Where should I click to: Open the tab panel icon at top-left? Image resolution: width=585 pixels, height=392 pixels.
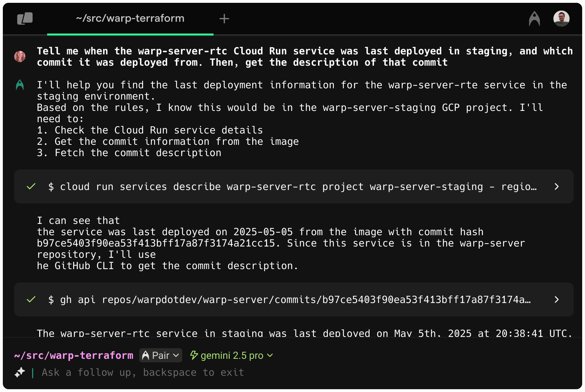(25, 18)
